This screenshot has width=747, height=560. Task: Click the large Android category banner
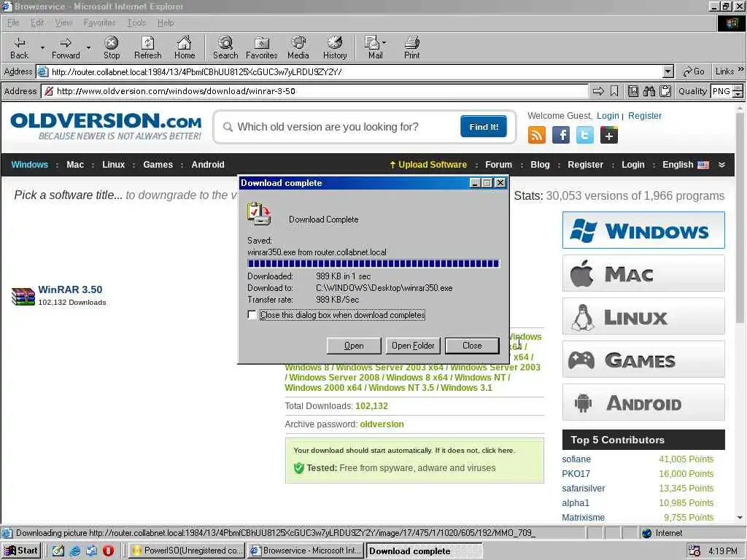[x=643, y=402]
